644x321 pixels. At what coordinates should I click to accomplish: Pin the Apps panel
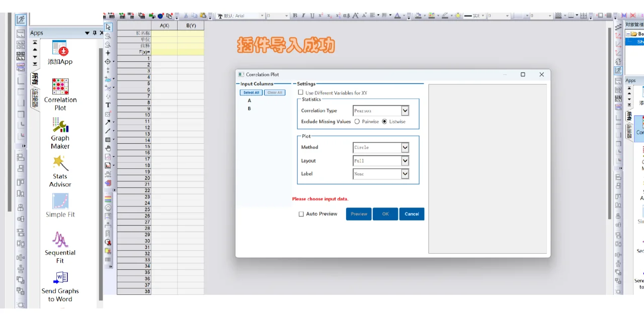[94, 33]
